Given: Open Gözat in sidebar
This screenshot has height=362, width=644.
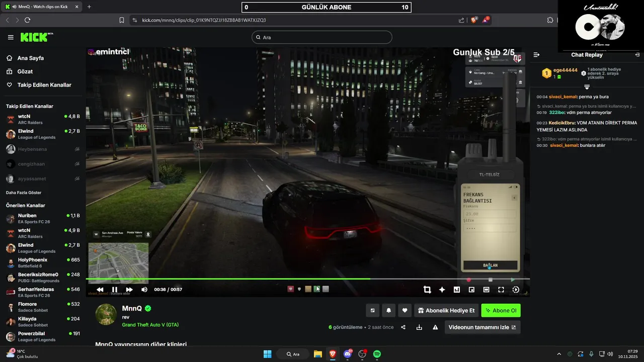Looking at the screenshot, I should [25, 71].
